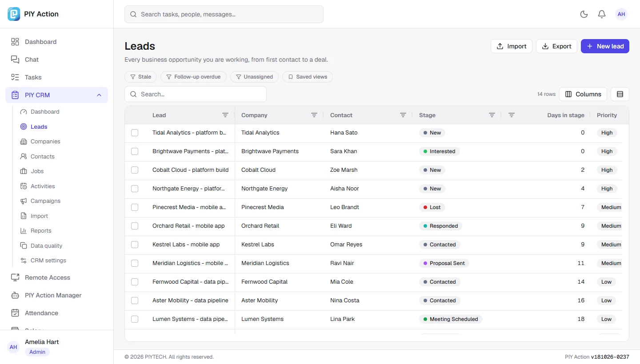
Task: Click the CRM settings sliders icon
Action: point(24,261)
